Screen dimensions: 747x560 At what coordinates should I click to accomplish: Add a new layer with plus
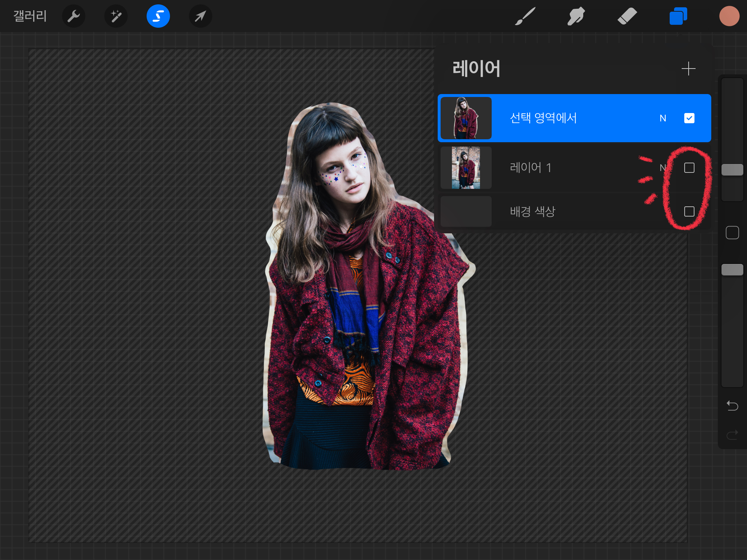pos(688,69)
